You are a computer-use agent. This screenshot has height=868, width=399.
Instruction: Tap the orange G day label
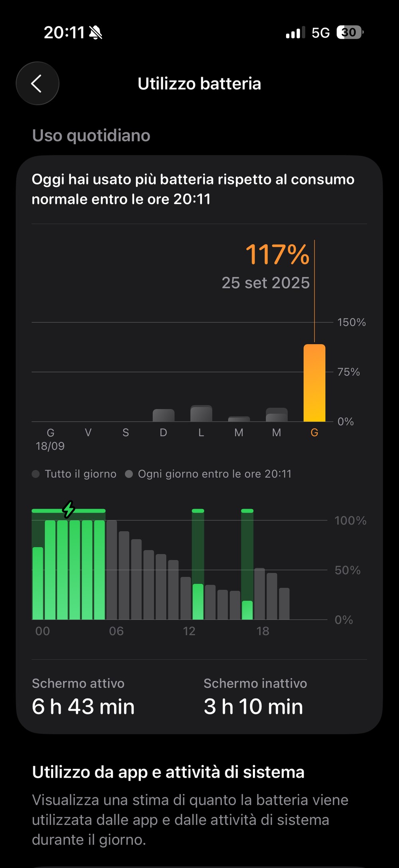(x=314, y=432)
